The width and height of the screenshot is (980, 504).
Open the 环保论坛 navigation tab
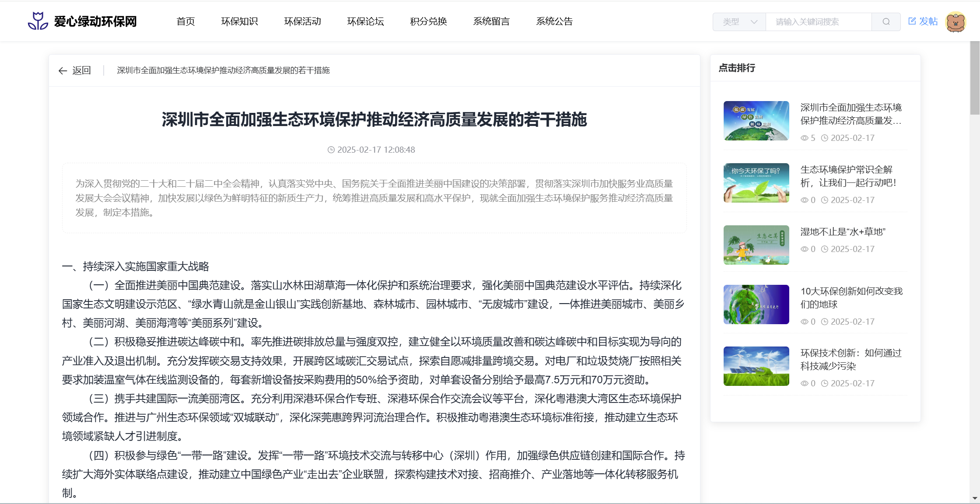(x=365, y=21)
